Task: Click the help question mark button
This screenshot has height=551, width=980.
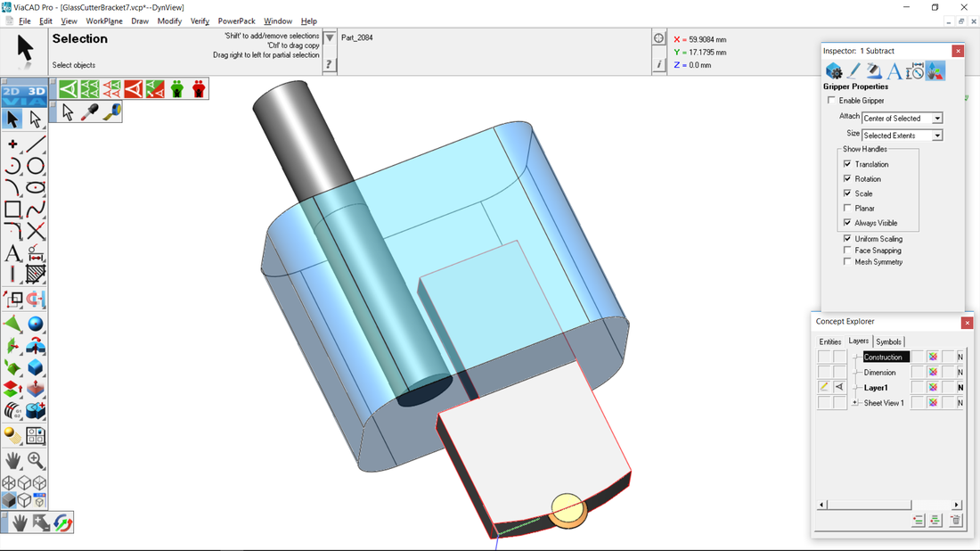Action: tap(329, 64)
